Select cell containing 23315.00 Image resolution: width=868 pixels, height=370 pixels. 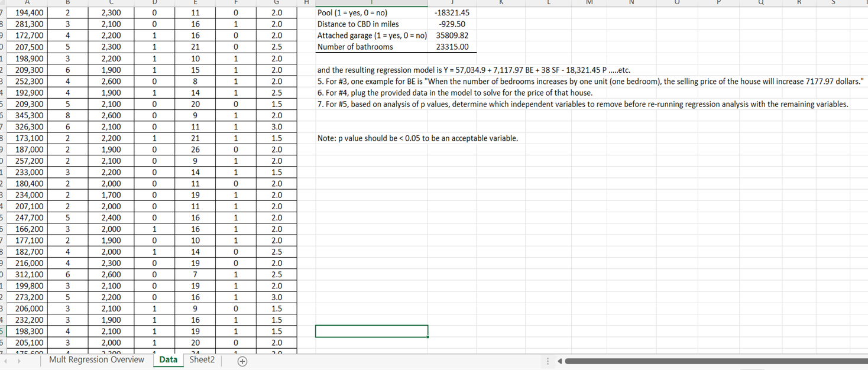[452, 47]
